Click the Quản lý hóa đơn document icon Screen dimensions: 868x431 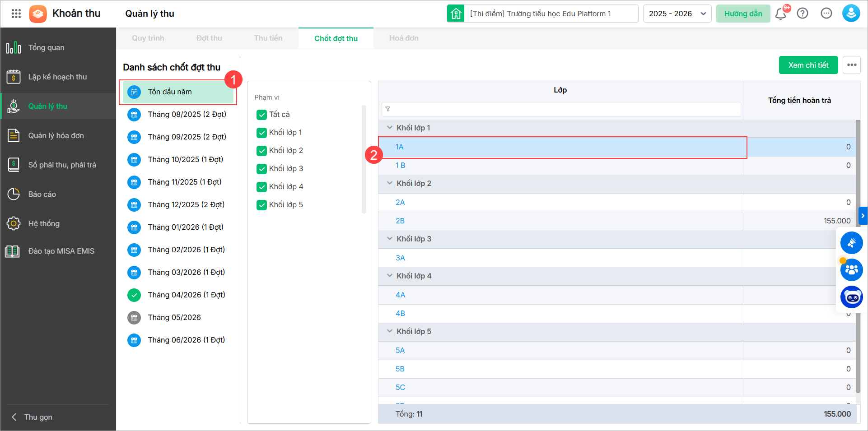(14, 135)
